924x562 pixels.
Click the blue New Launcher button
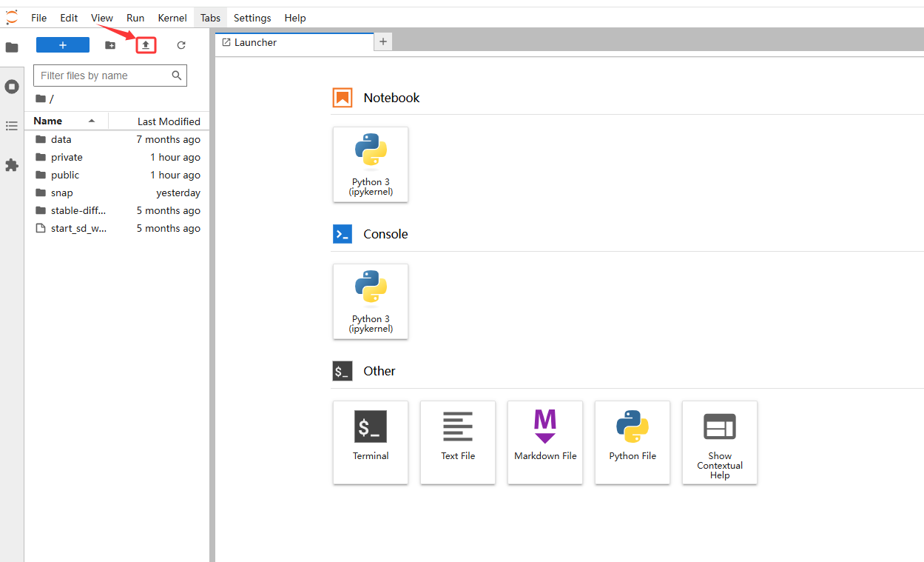[x=63, y=45]
